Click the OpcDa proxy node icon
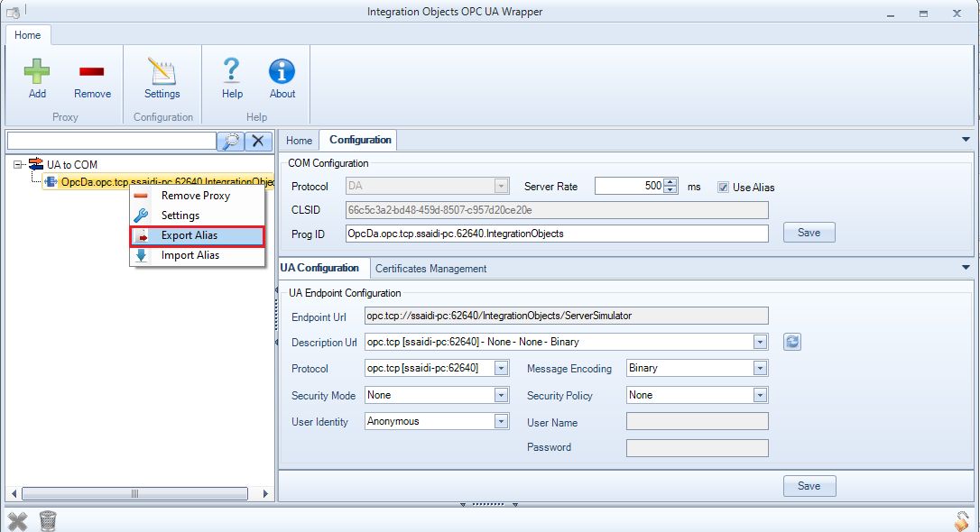This screenshot has height=532, width=980. [51, 182]
